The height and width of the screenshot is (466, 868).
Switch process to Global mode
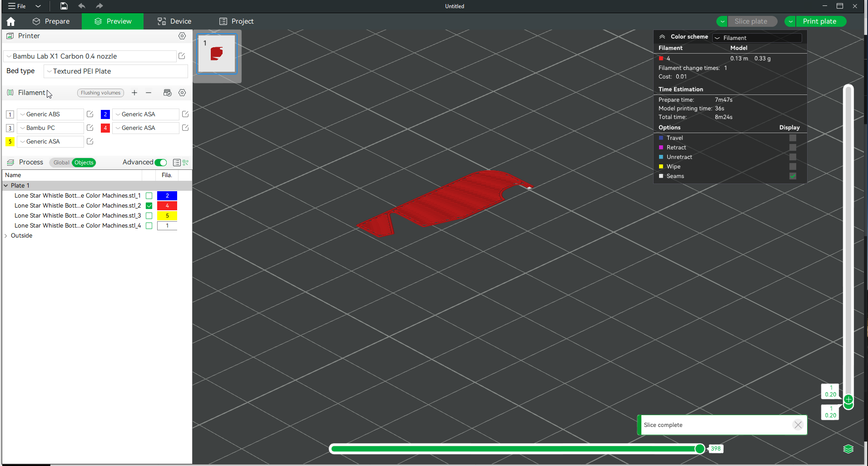click(x=61, y=163)
